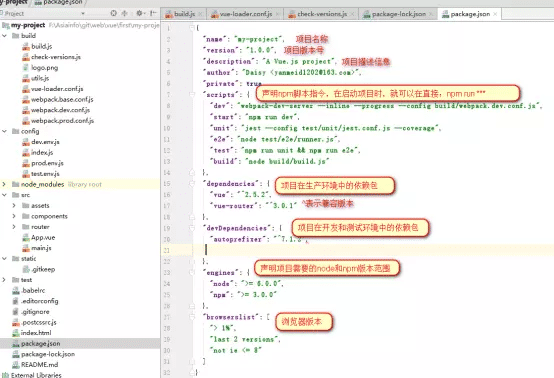Close the package.json tab
554x378 pixels.
coord(495,14)
